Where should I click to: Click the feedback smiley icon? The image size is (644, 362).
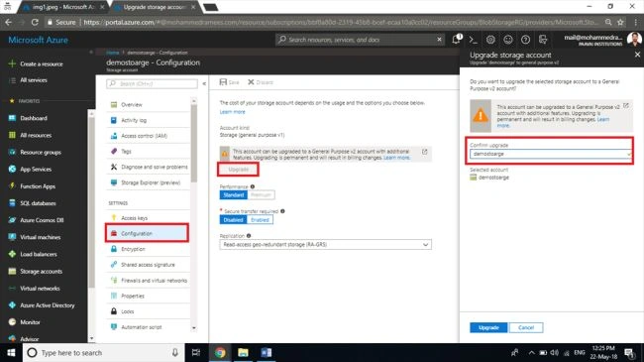[x=508, y=40]
